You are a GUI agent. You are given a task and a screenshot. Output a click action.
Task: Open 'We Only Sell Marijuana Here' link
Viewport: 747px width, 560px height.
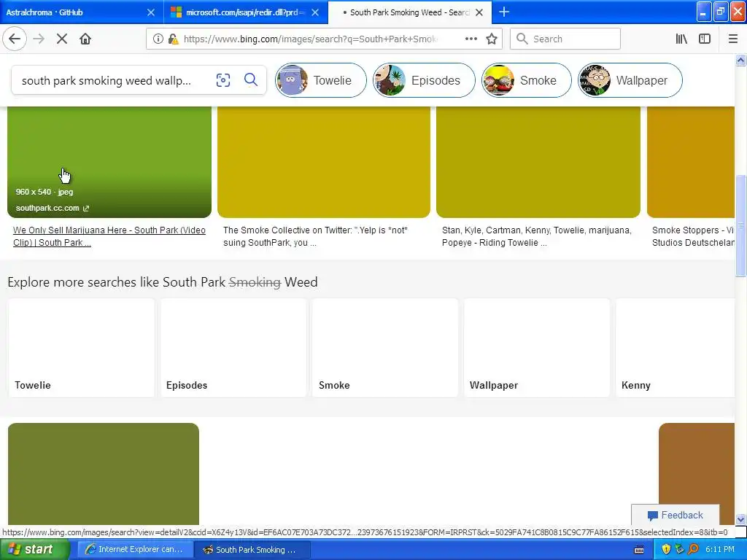coord(109,236)
